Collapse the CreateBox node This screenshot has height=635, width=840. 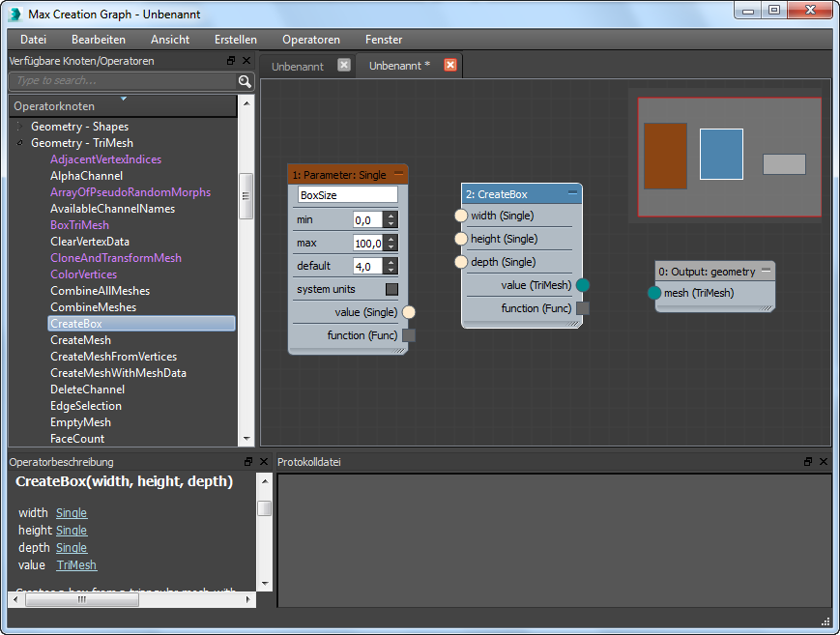coord(572,192)
